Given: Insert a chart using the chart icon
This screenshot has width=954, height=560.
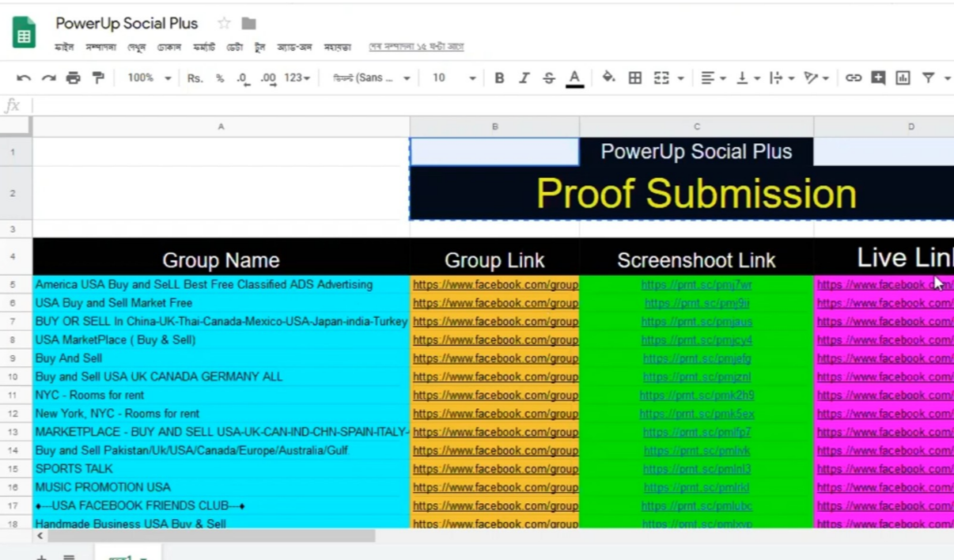Looking at the screenshot, I should 903,78.
